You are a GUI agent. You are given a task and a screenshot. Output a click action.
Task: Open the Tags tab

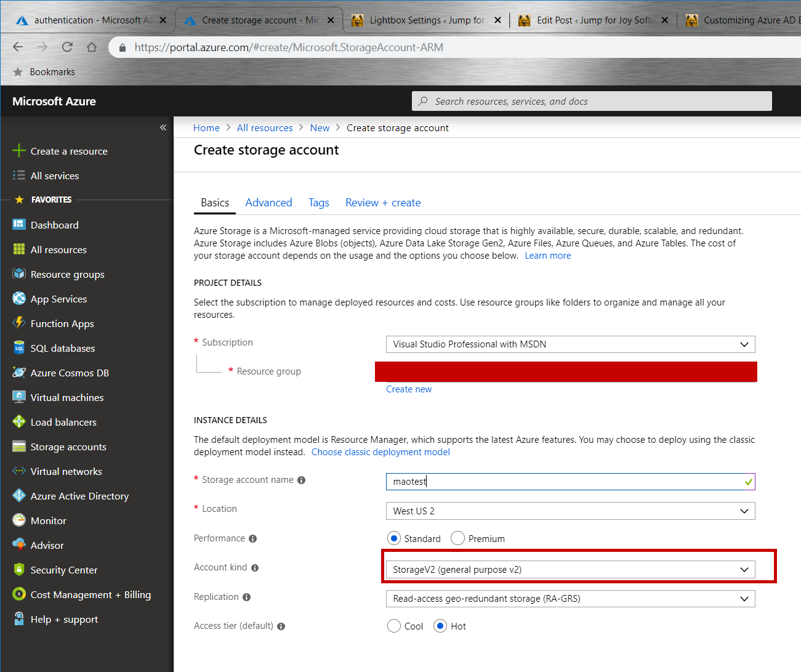click(319, 203)
